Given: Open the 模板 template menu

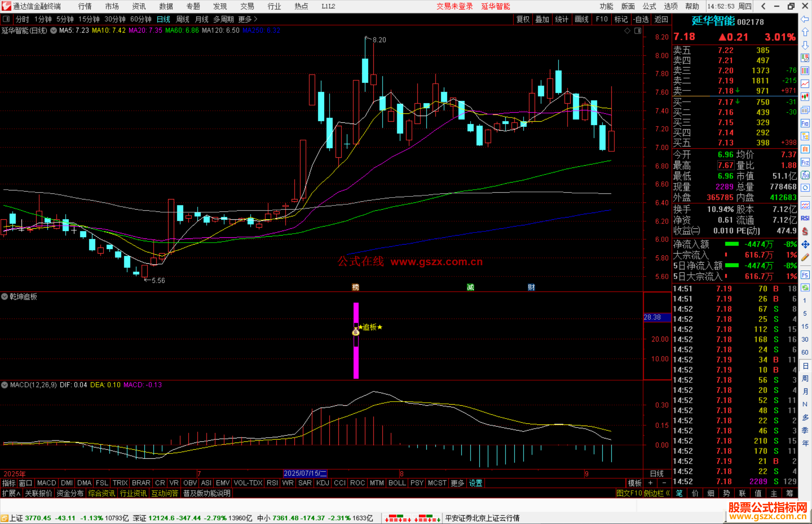Looking at the screenshot, I should [635, 483].
